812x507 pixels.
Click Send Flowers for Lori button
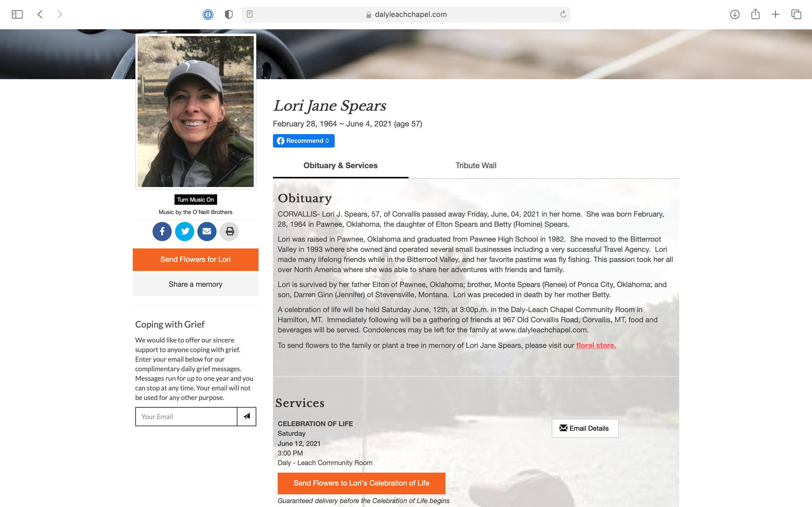pyautogui.click(x=196, y=259)
